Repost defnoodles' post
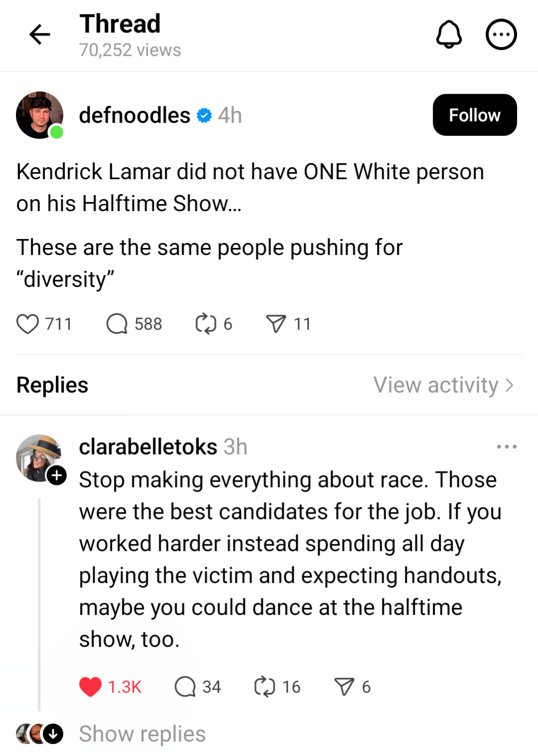This screenshot has height=756, width=538. click(x=205, y=324)
